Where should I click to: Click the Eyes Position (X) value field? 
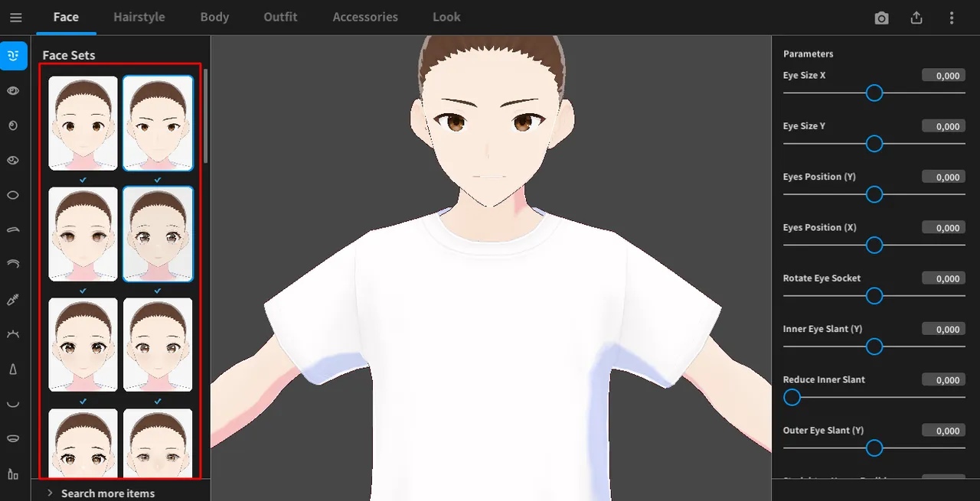click(943, 228)
